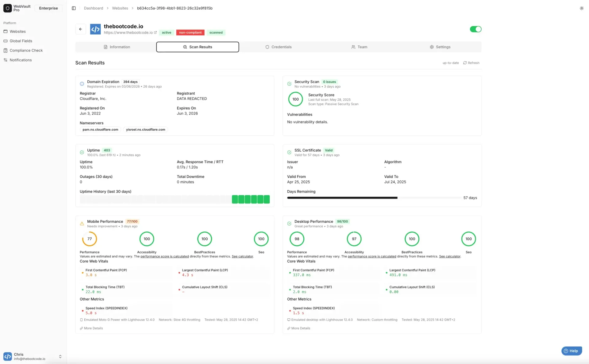Open Global Fields in the sidebar

click(x=21, y=41)
